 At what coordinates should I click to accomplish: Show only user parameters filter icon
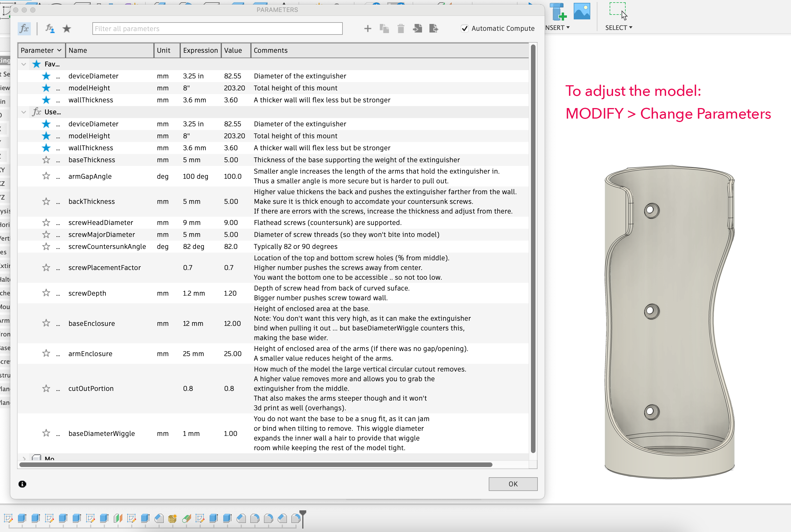pyautogui.click(x=50, y=29)
